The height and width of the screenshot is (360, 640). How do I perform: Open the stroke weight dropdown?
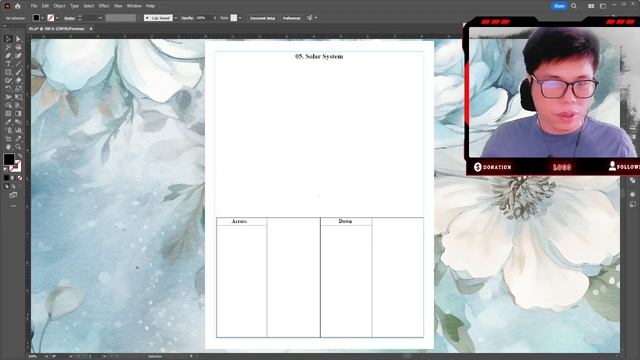[x=100, y=18]
